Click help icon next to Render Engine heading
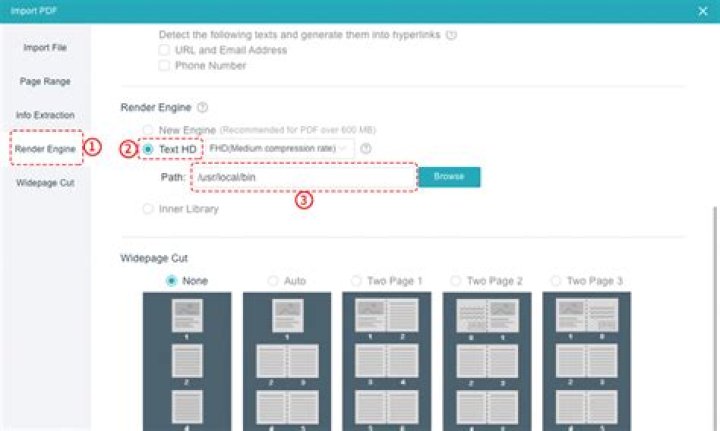This screenshot has height=431, width=720. point(202,107)
